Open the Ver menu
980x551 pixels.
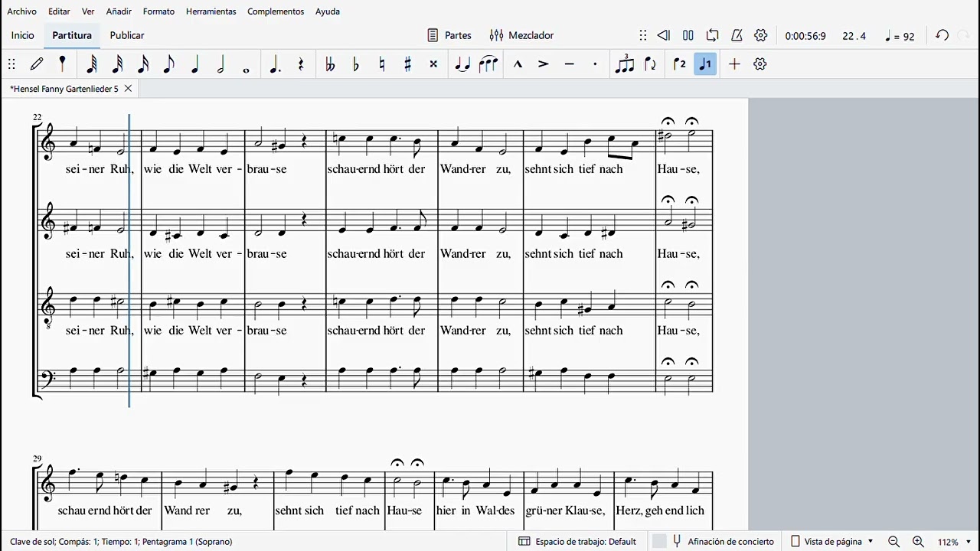(88, 11)
